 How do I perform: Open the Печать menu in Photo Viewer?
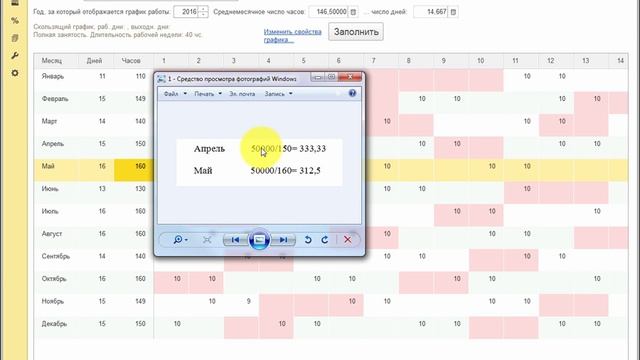[x=208, y=94]
